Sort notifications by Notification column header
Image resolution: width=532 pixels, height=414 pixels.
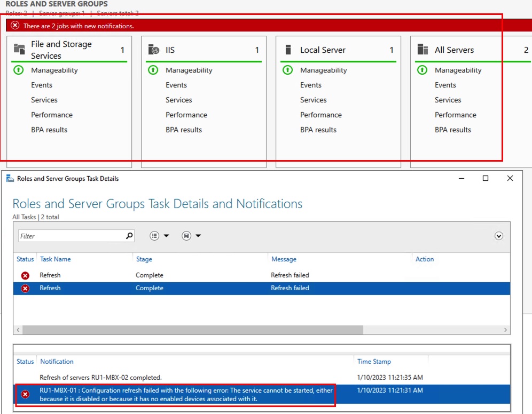(57, 362)
